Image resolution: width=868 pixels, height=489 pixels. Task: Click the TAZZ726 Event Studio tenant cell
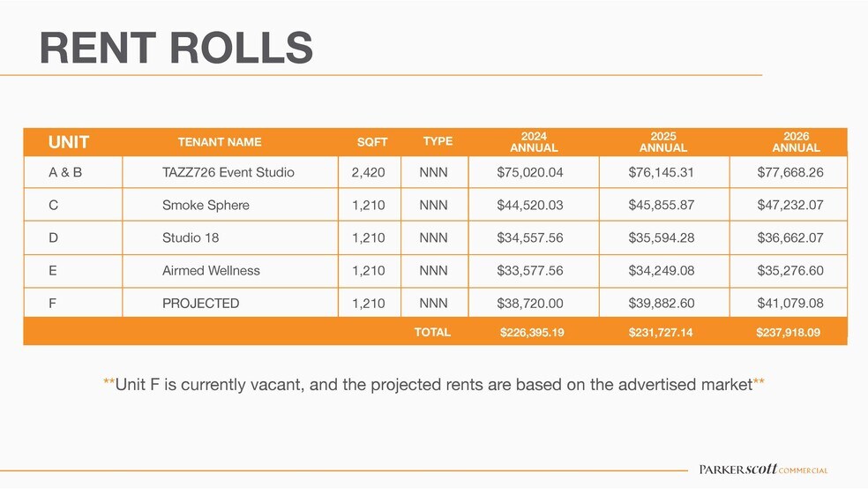(x=228, y=172)
